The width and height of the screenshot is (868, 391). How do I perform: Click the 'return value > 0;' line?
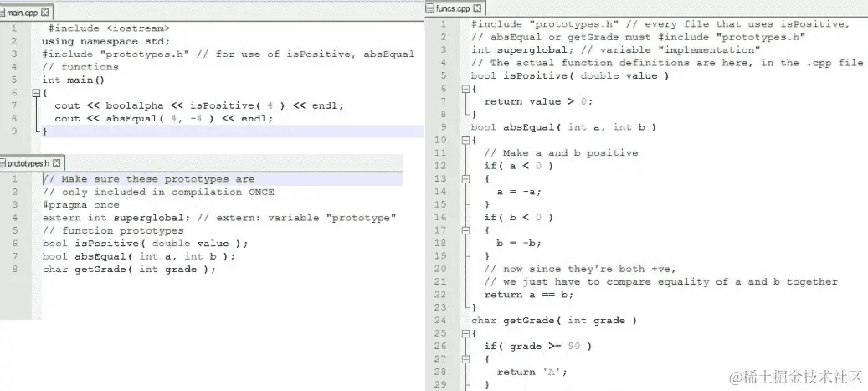click(x=538, y=101)
